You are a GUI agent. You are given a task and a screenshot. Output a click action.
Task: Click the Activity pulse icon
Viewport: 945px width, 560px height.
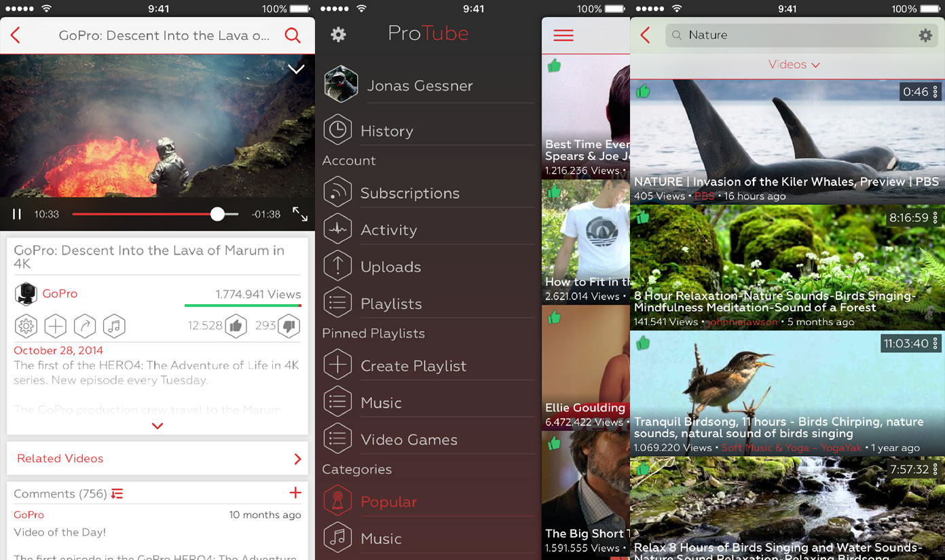point(337,229)
